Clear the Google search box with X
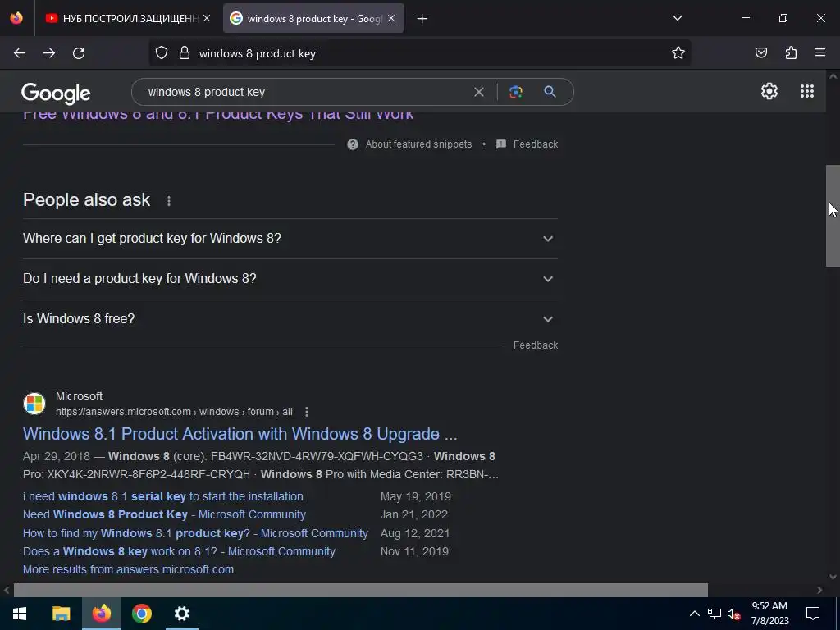840x630 pixels. point(479,92)
